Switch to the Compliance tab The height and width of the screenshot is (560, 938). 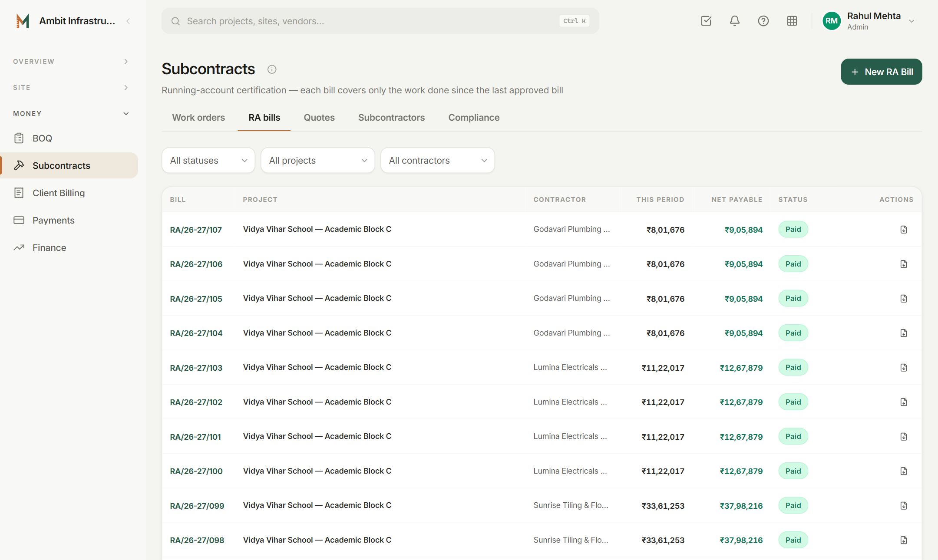click(474, 118)
